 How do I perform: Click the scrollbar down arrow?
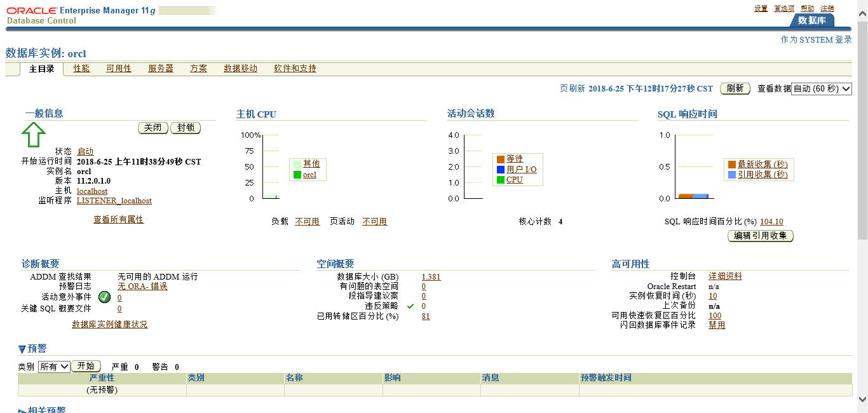(862, 399)
